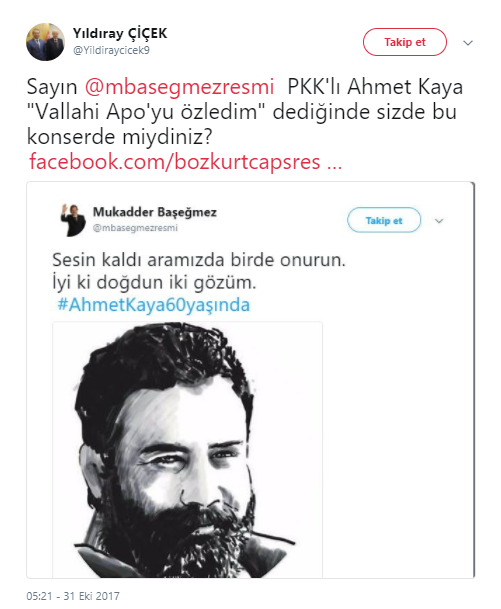
Task: Click the @Yildiraycicek9 handle
Action: point(111,50)
